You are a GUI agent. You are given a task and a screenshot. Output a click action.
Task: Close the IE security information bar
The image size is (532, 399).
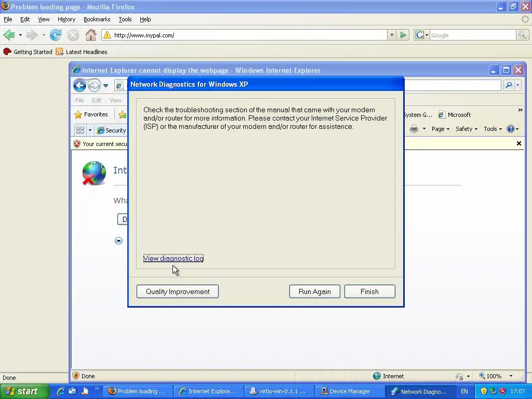(519, 143)
